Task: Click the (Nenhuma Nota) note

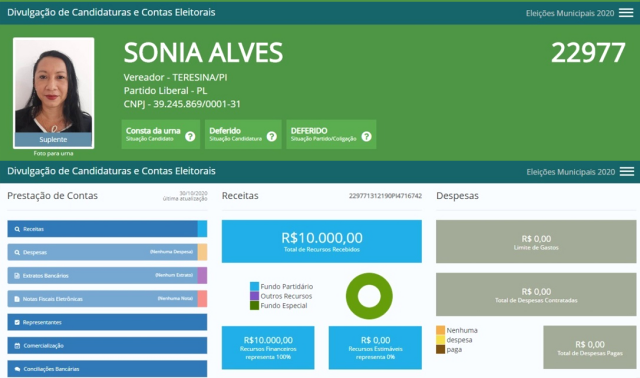Action: 175,298
